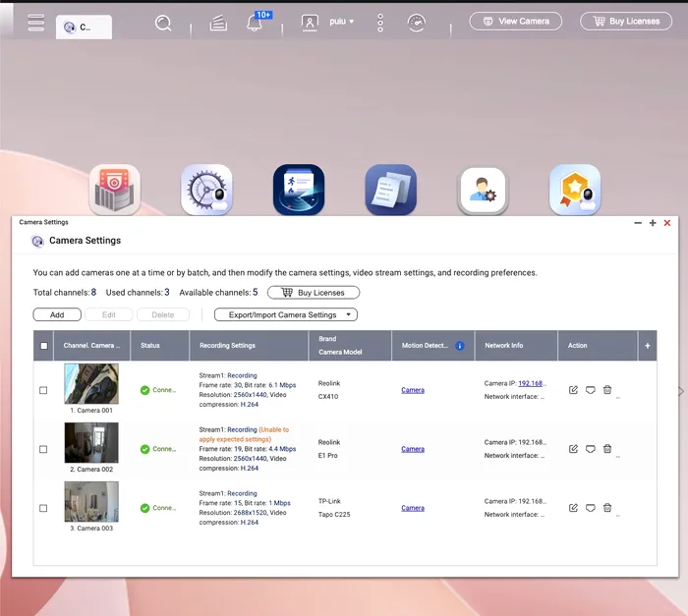Viewport: 688px width, 616px height.
Task: Expand the puiu user dropdown
Action: [x=342, y=21]
